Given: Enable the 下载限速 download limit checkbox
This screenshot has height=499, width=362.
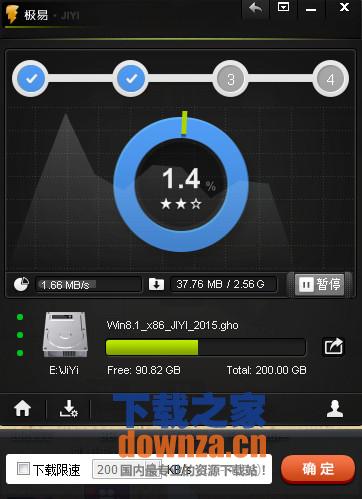Looking at the screenshot, I should pos(24,469).
